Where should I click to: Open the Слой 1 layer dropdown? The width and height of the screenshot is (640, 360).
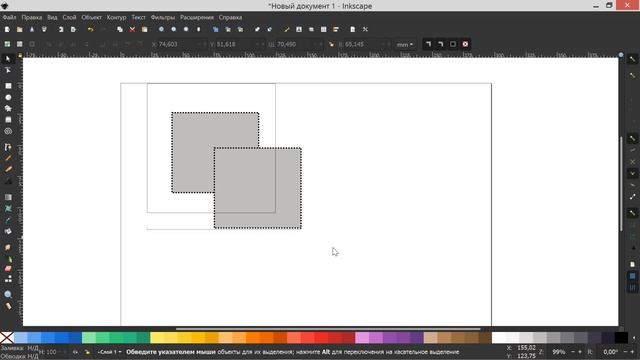click(109, 352)
